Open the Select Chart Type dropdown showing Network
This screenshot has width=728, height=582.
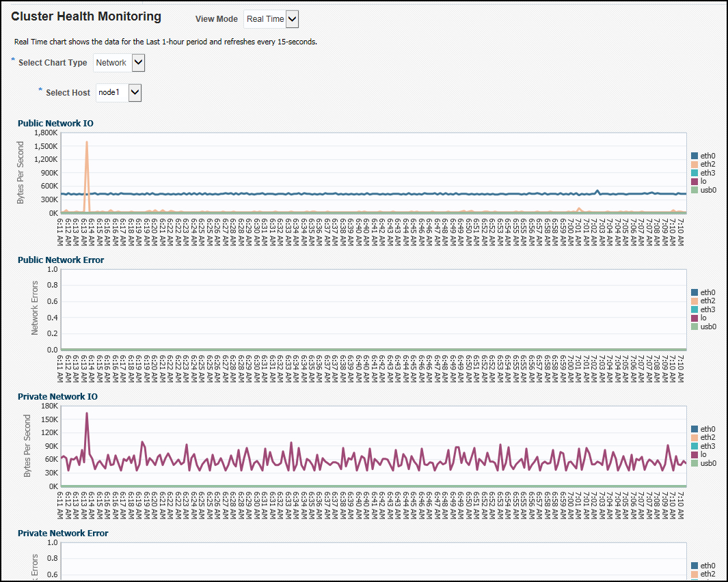click(x=119, y=62)
